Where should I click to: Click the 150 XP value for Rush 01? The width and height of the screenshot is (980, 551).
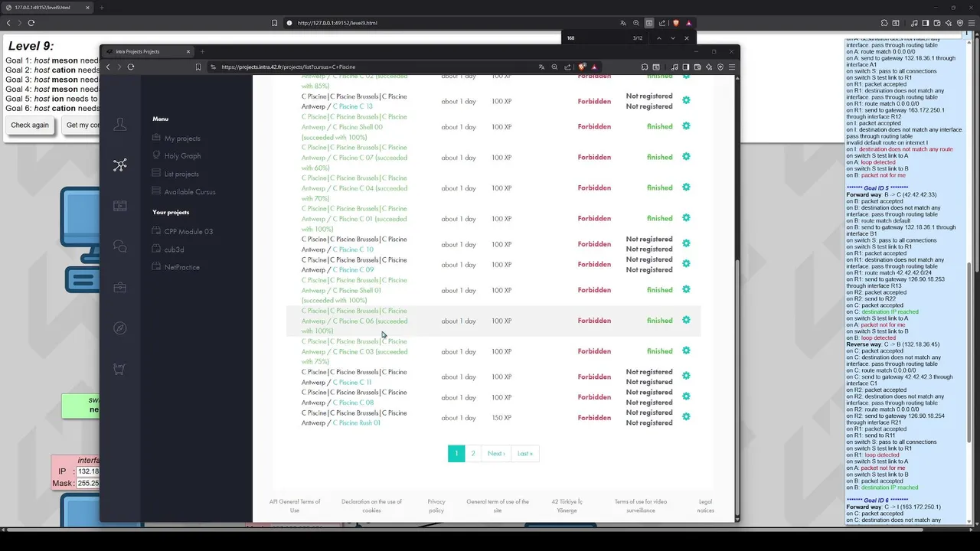pyautogui.click(x=501, y=418)
